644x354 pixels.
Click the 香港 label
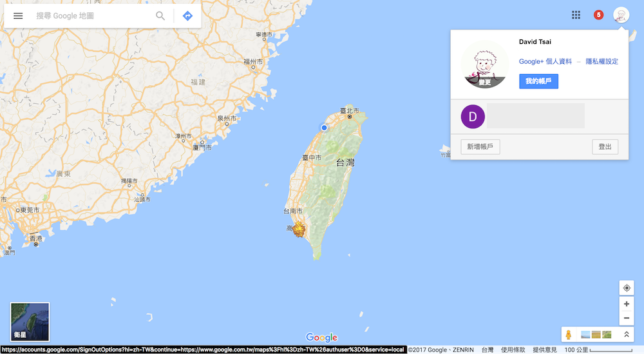(35, 239)
